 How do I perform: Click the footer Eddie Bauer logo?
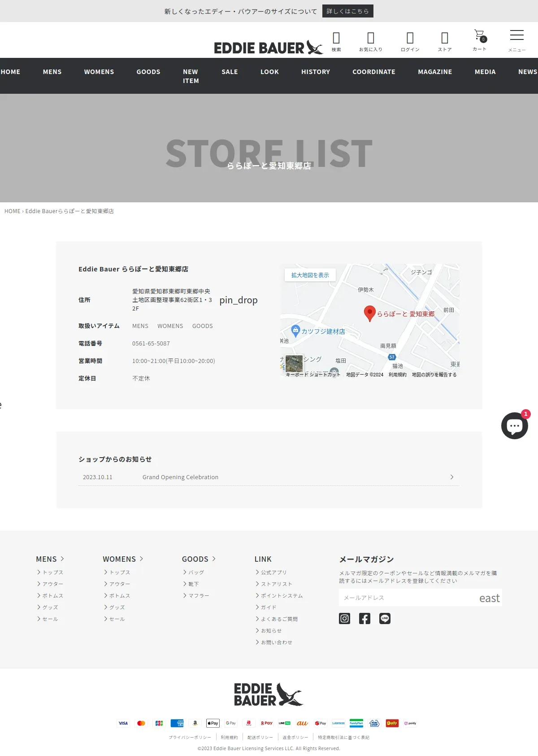(x=269, y=695)
